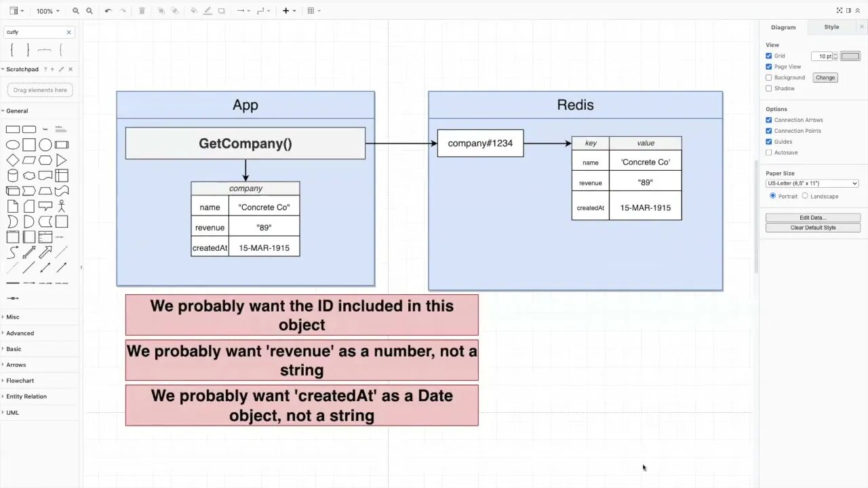868x488 pixels.
Task: Select the cube shape in General
Action: pos(13,191)
